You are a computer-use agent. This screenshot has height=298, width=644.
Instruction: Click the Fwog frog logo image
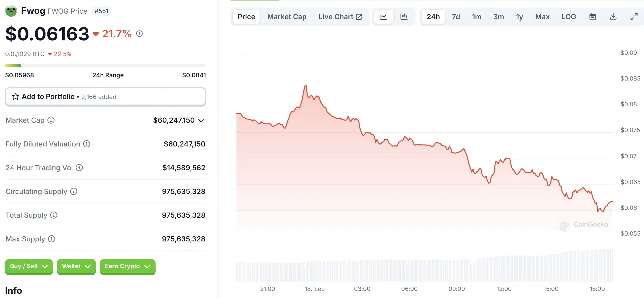coord(11,11)
